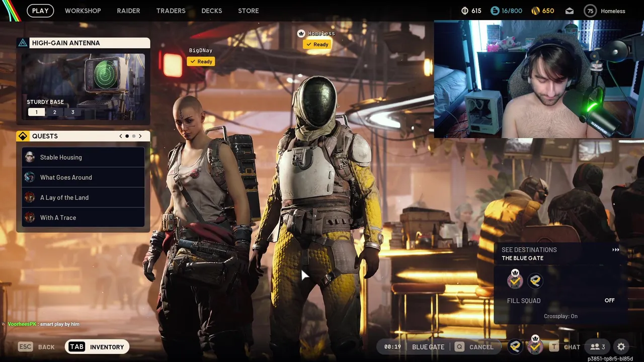This screenshot has width=644, height=362.
Task: Open See Destinations panel
Action: pyautogui.click(x=560, y=254)
